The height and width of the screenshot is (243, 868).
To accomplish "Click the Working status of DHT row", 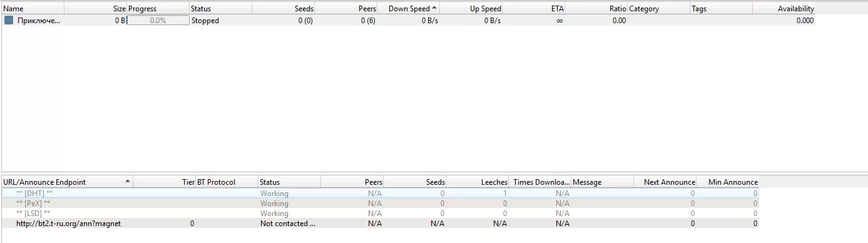I will point(274,194).
